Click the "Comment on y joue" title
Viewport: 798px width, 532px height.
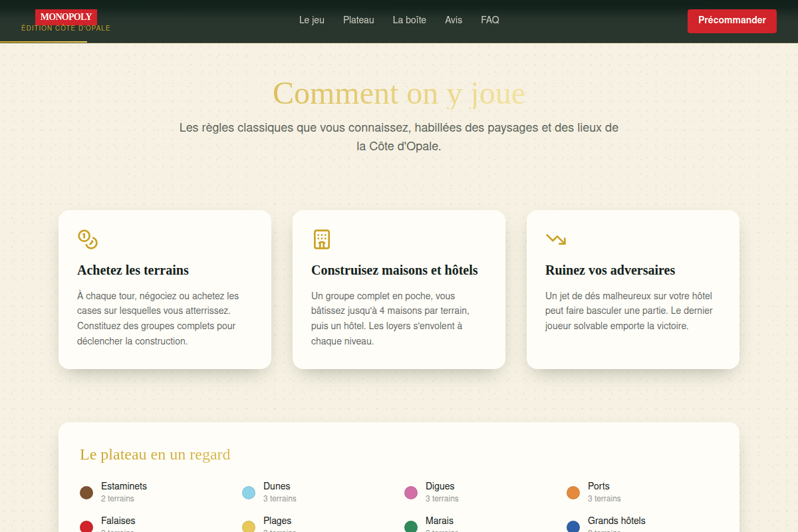(x=399, y=93)
